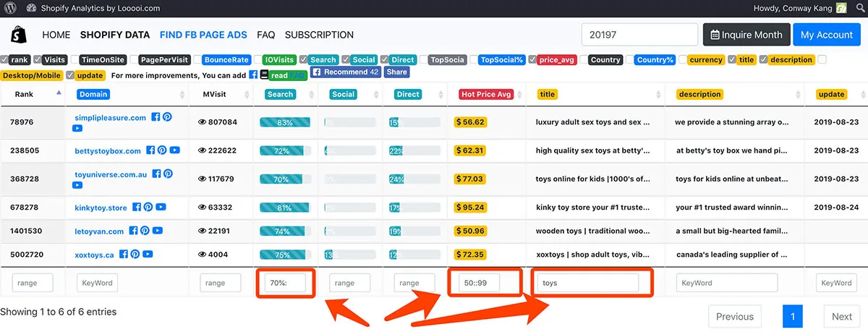This screenshot has width=868, height=332.
Task: Toggle the update column checkbox
Action: pyautogui.click(x=69, y=75)
